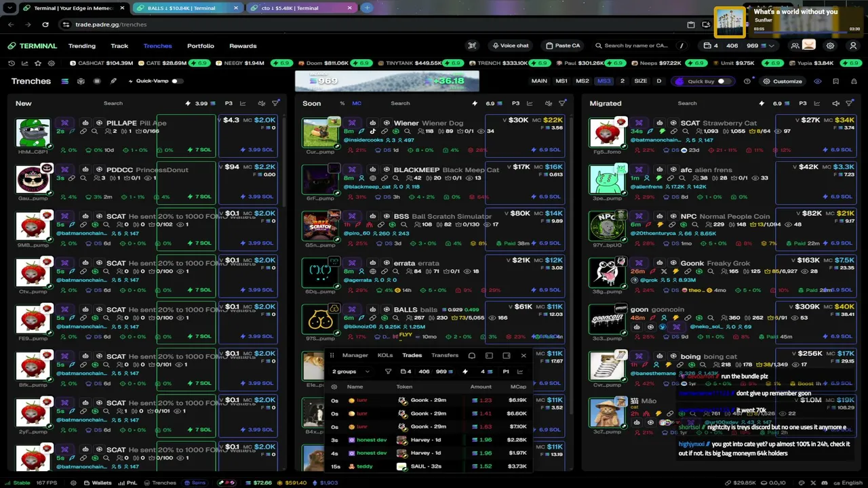Click the Wiener Dog token thumbnail

click(x=321, y=133)
